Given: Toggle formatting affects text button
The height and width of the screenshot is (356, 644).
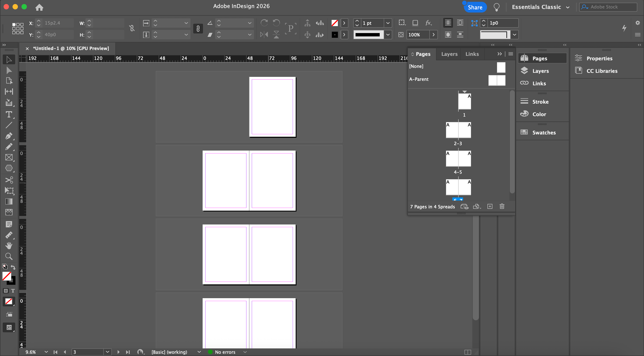Looking at the screenshot, I should click(13, 291).
